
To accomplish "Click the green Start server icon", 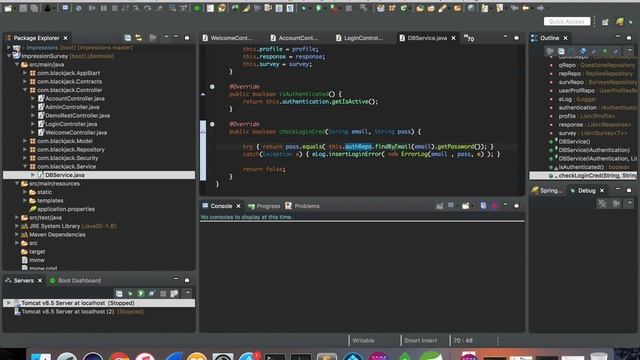I will tap(141, 293).
